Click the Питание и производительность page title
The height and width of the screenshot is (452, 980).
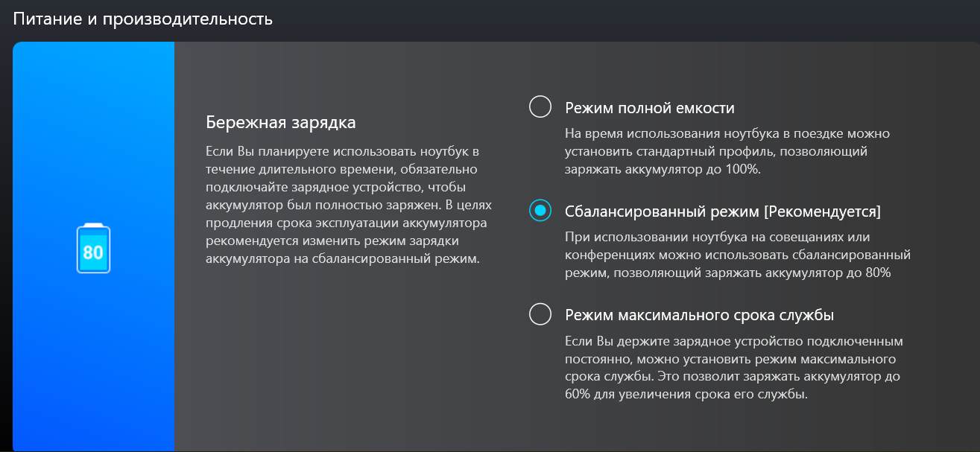tap(142, 19)
